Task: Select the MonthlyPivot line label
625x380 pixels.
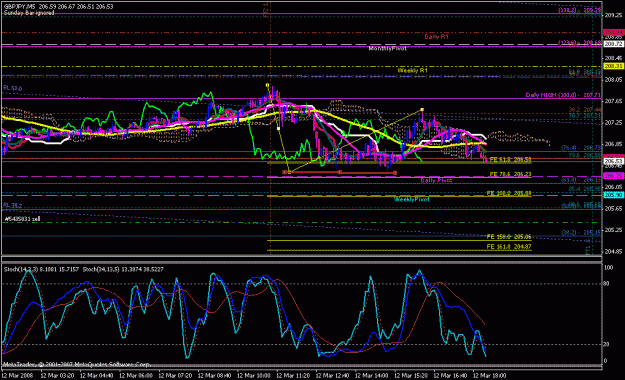Action: point(387,49)
